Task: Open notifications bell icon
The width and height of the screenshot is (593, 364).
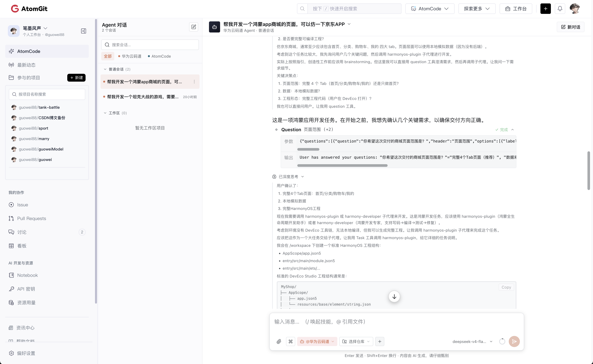Action: coord(560,9)
